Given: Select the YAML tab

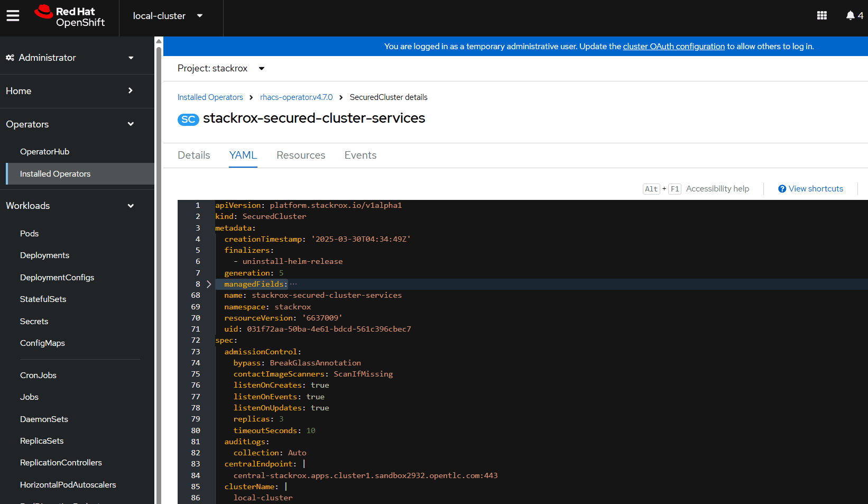Looking at the screenshot, I should click(243, 155).
